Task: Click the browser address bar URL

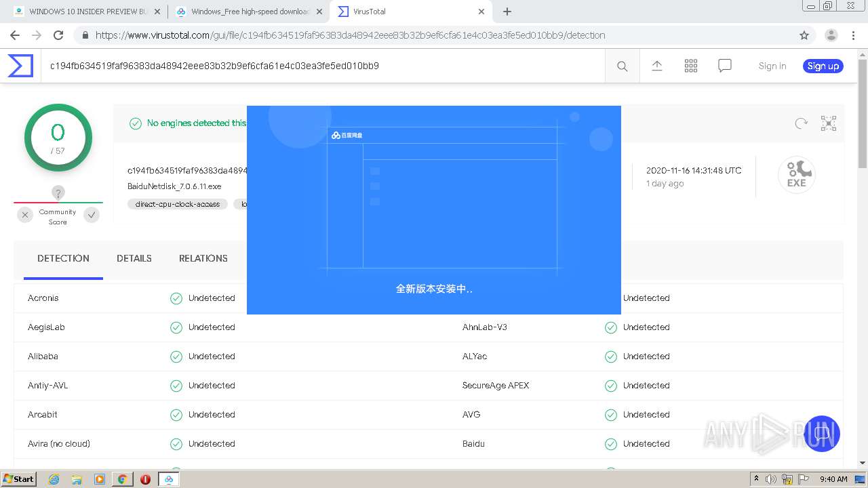Action: 350,35
